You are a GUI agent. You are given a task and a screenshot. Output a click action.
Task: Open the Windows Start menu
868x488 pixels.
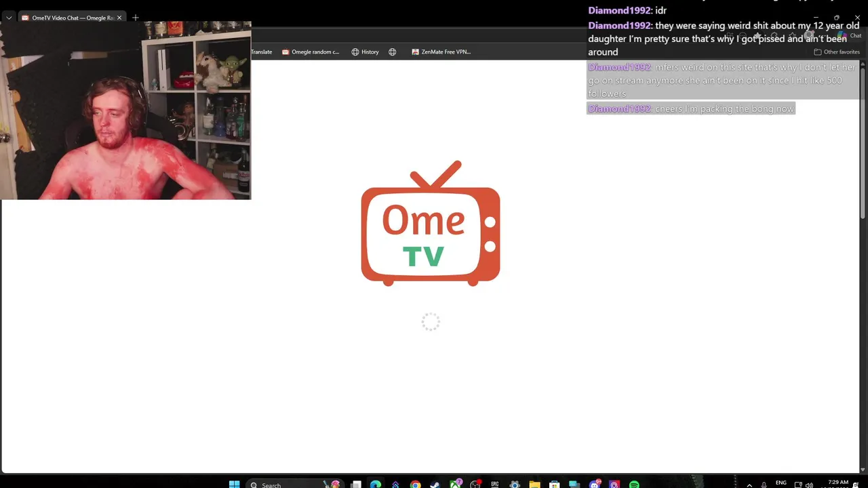point(234,484)
